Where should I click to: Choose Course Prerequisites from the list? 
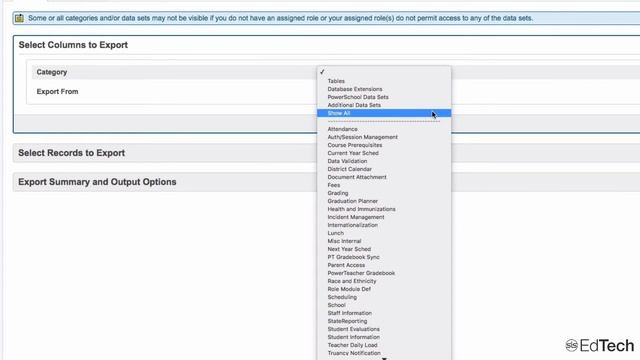point(355,145)
